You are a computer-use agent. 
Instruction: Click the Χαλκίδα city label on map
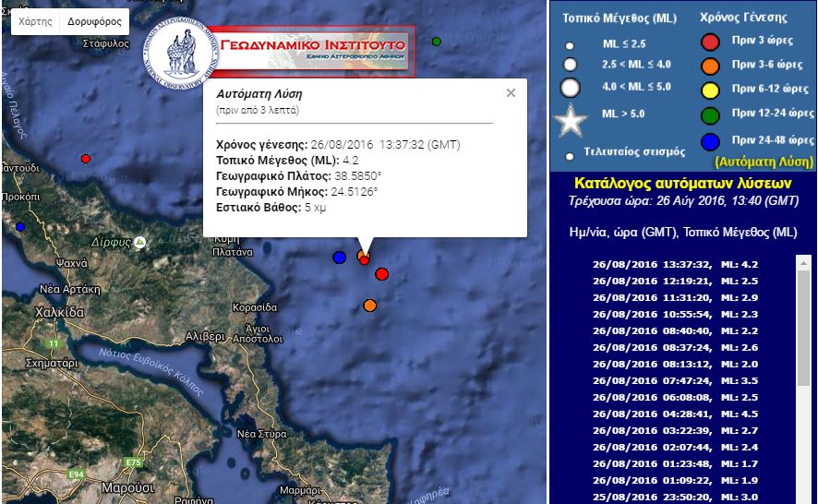(59, 313)
